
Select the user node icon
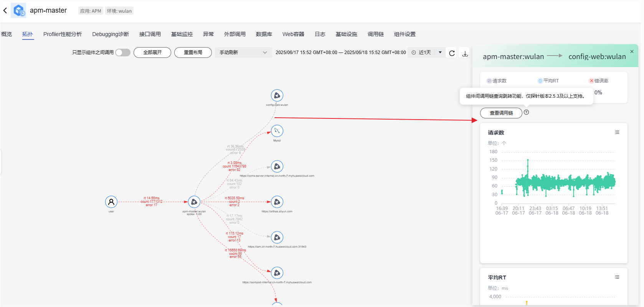[x=111, y=202]
